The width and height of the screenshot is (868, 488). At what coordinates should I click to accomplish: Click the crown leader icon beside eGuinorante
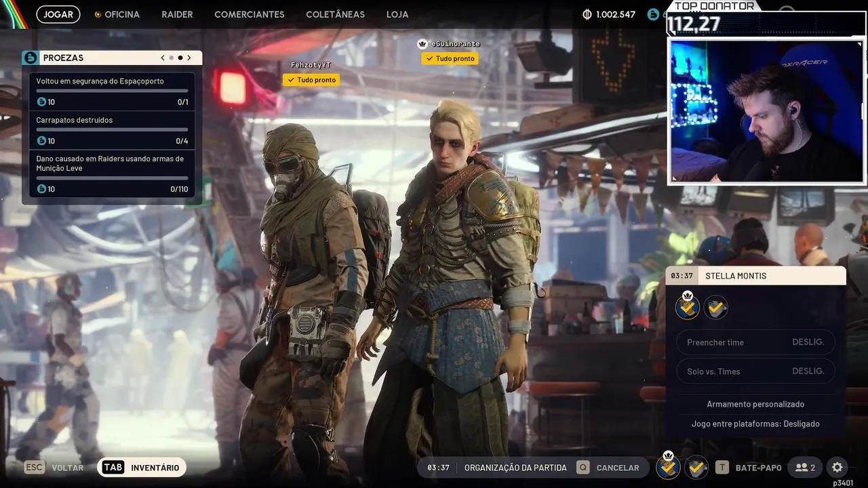(423, 43)
